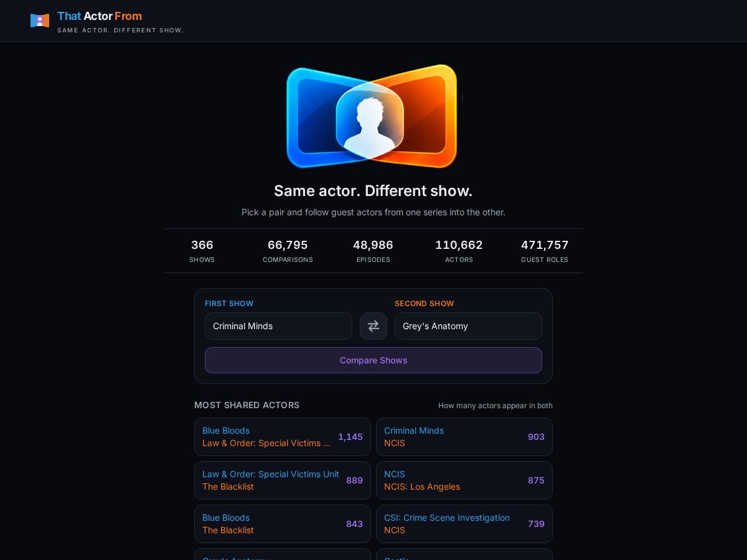747x560 pixels.
Task: Click the 'Pick a pair and follow guest actors' subtitle
Action: pos(374,212)
